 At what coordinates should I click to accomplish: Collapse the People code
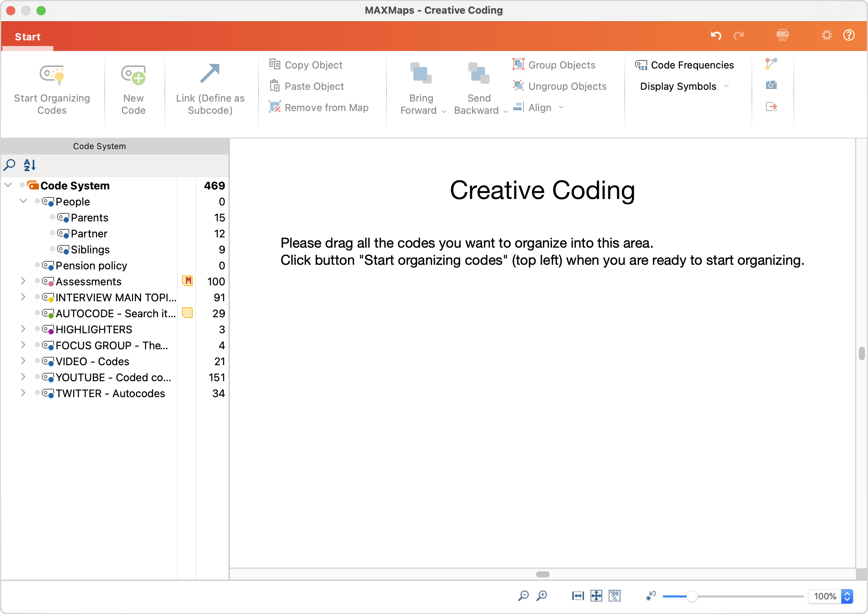(x=23, y=201)
